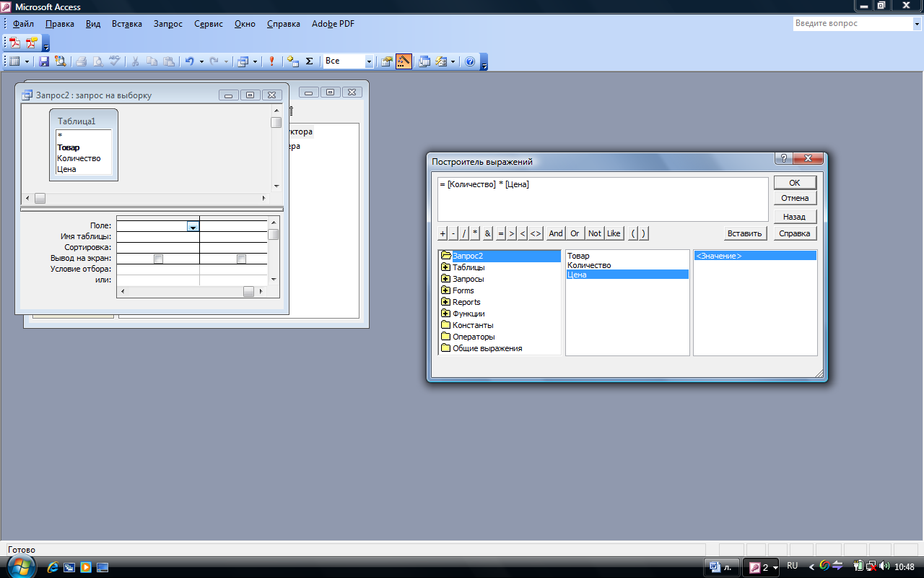924x578 pixels.
Task: Insert the ampersand & operator button
Action: (488, 233)
